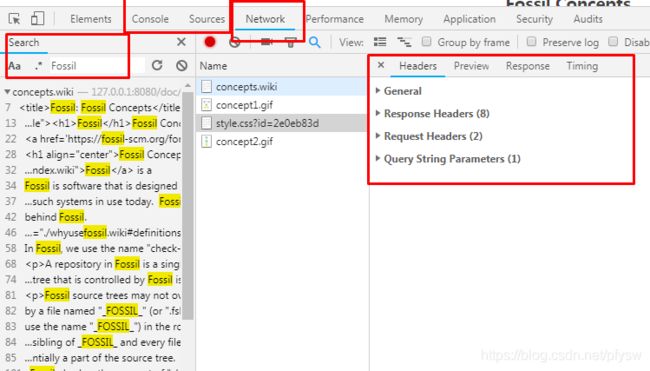
Task: Expand Query String Parameters (1) section
Action: click(448, 159)
